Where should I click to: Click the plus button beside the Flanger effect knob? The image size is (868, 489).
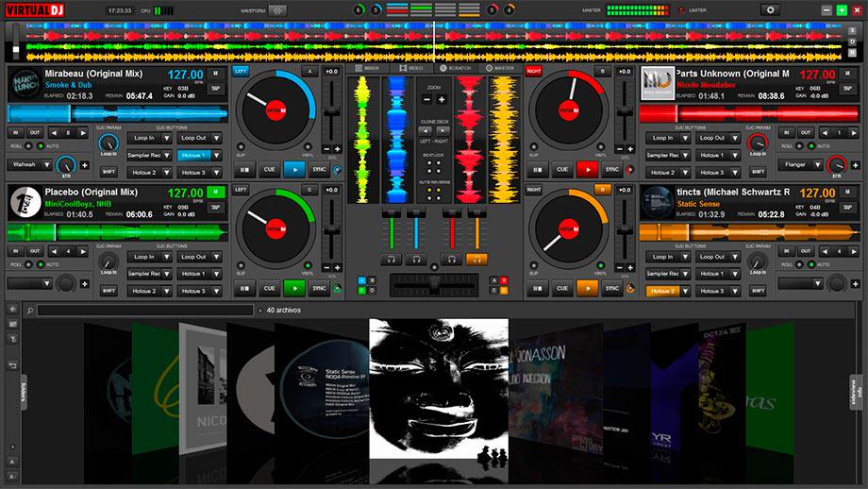tap(856, 165)
